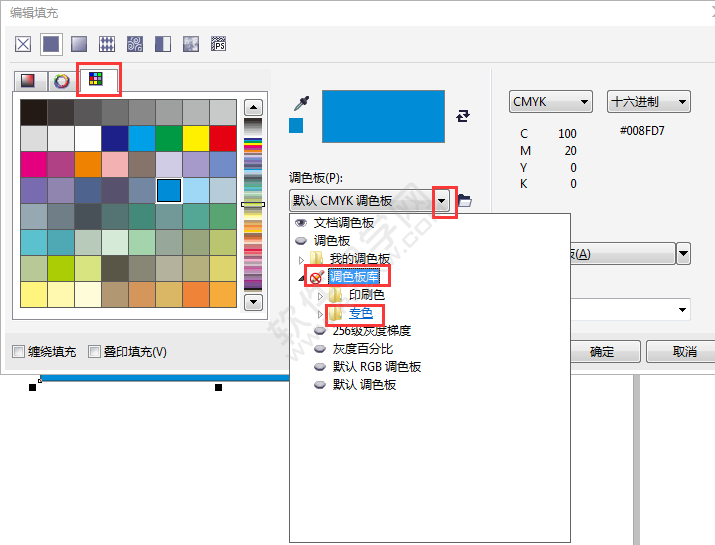Select the Bitmap pattern fill icon
This screenshot has height=545, width=715.
135,44
